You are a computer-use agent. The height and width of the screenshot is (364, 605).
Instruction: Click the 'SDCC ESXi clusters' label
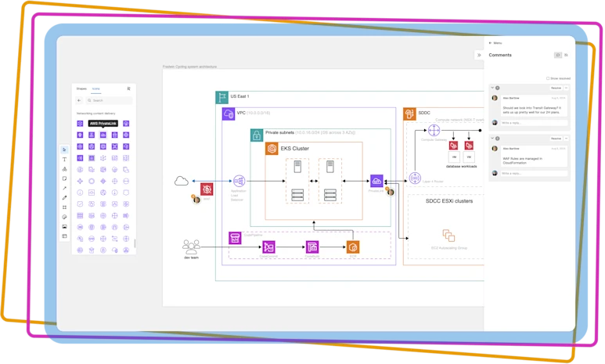tap(449, 201)
